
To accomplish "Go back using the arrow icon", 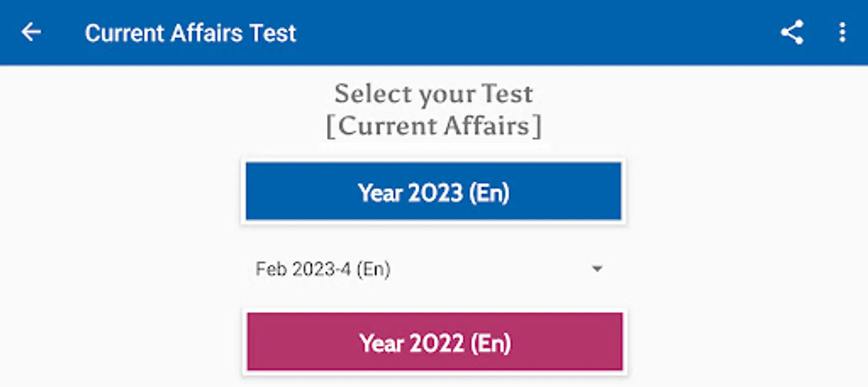I will (x=31, y=32).
